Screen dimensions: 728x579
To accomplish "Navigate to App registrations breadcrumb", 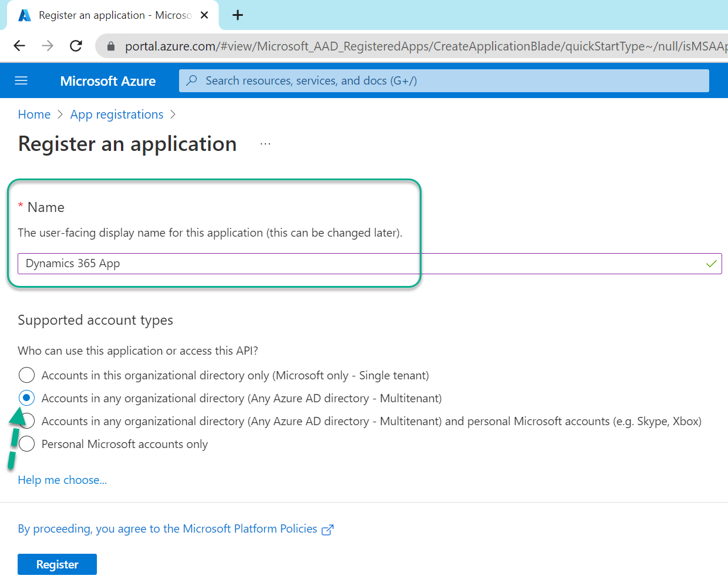I will click(x=116, y=114).
